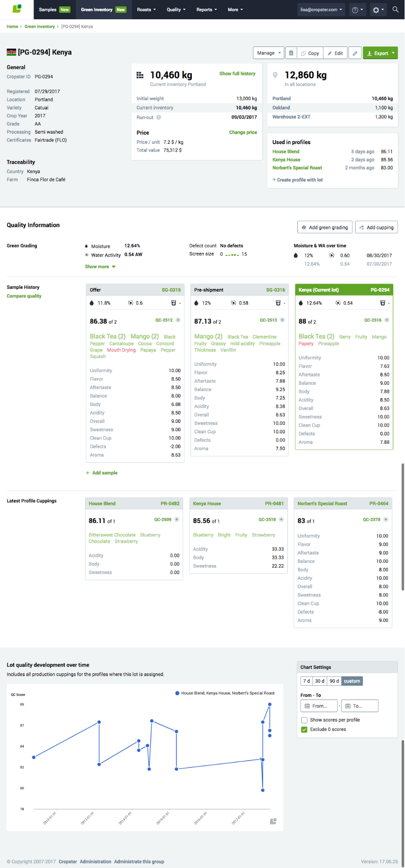Open the Green Inventory tab
The width and height of the screenshot is (405, 868).
103,10
